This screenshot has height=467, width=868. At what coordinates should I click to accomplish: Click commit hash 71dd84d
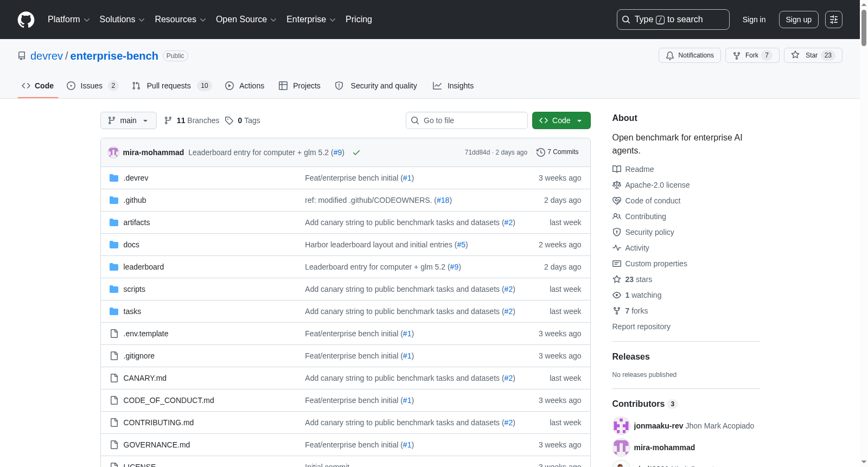pos(477,152)
